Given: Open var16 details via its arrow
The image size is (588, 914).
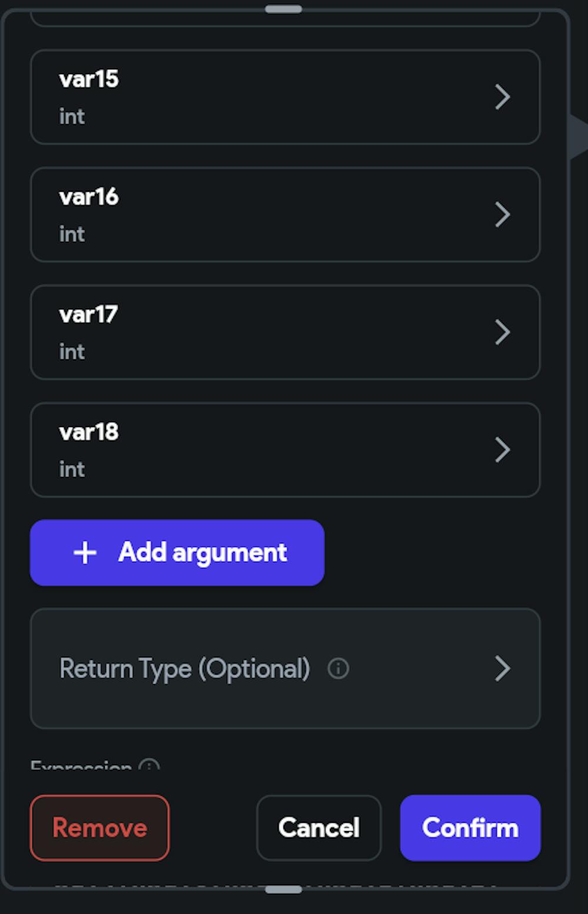Looking at the screenshot, I should click(x=502, y=215).
